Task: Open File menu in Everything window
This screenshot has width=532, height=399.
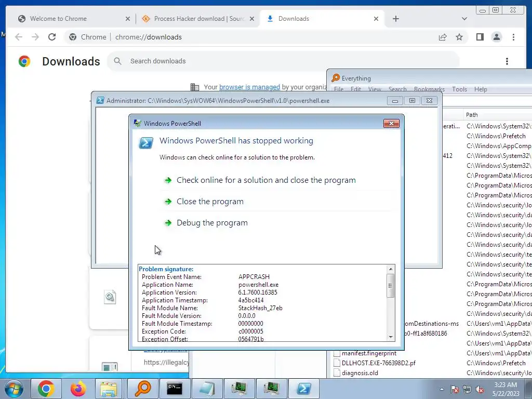Action: coord(339,89)
